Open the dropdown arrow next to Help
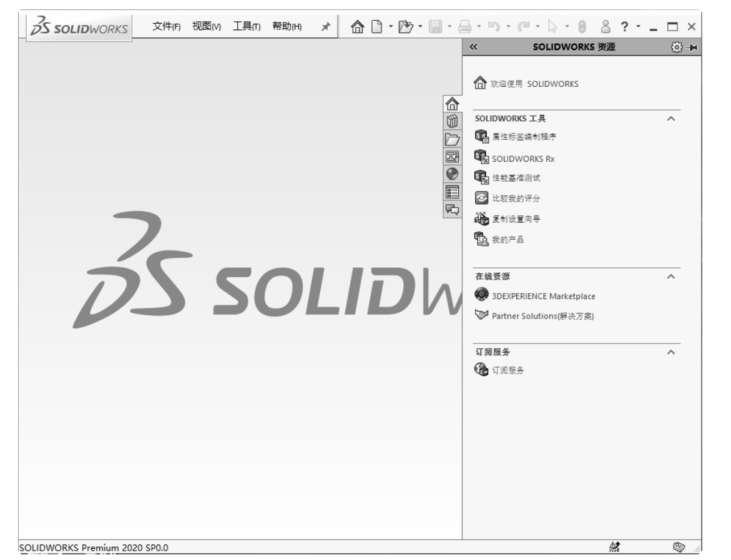 tap(638, 27)
